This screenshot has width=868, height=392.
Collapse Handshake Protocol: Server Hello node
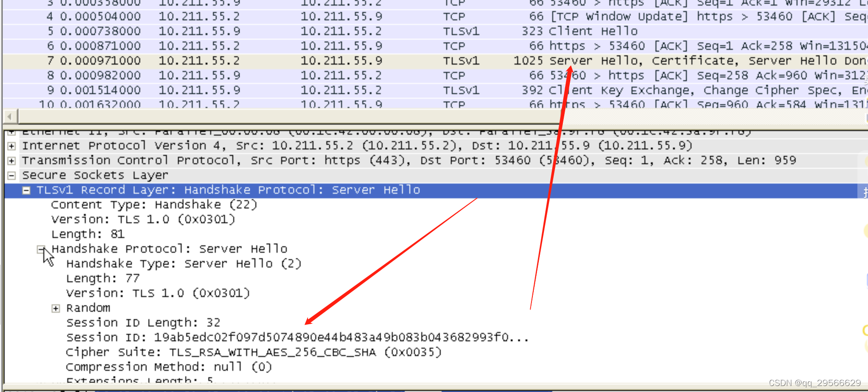(x=41, y=249)
